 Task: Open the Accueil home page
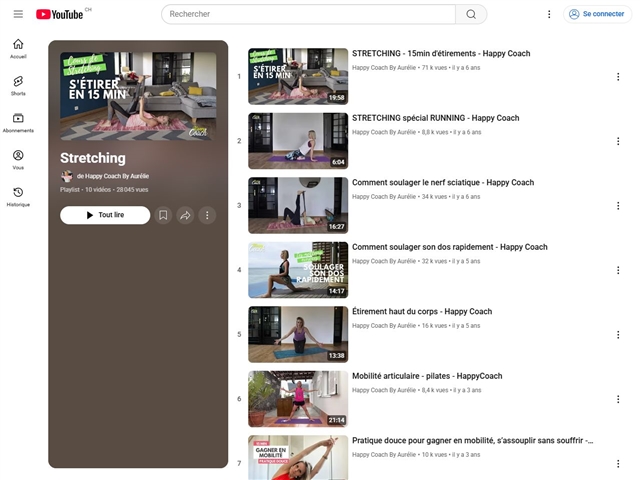tap(18, 48)
